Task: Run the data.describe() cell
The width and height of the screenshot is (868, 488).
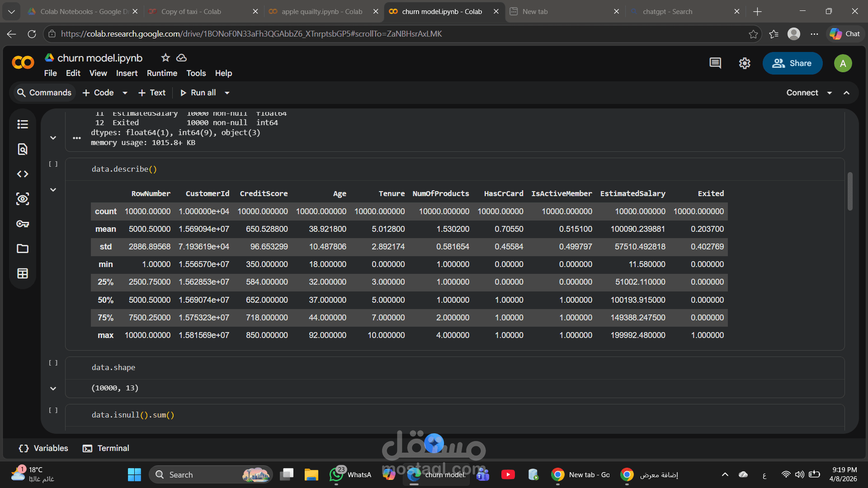Action: [x=53, y=164]
